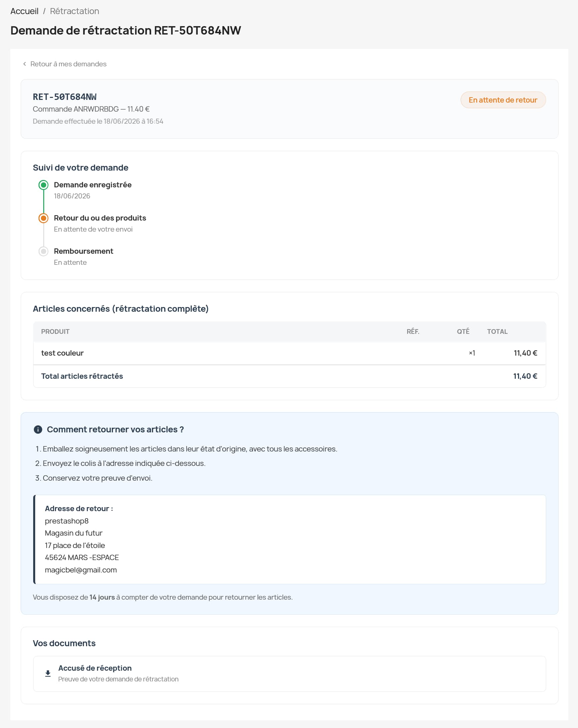Viewport: 578px width, 728px height.
Task: Click the orange Retour du ou des produits marker
Action: tap(43, 218)
